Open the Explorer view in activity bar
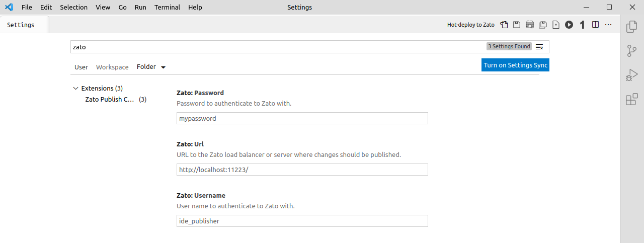The height and width of the screenshot is (243, 644). 631,27
